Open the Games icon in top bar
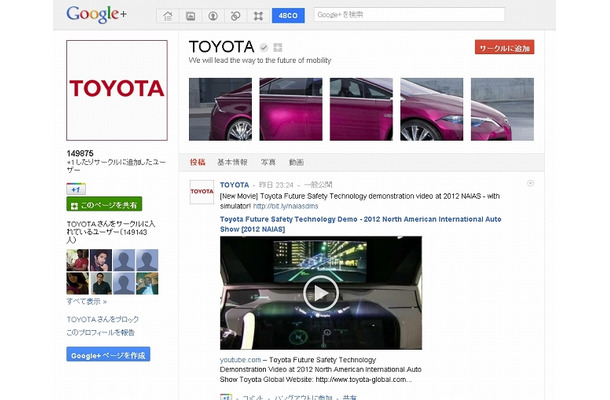The image size is (610, 400). [x=258, y=16]
